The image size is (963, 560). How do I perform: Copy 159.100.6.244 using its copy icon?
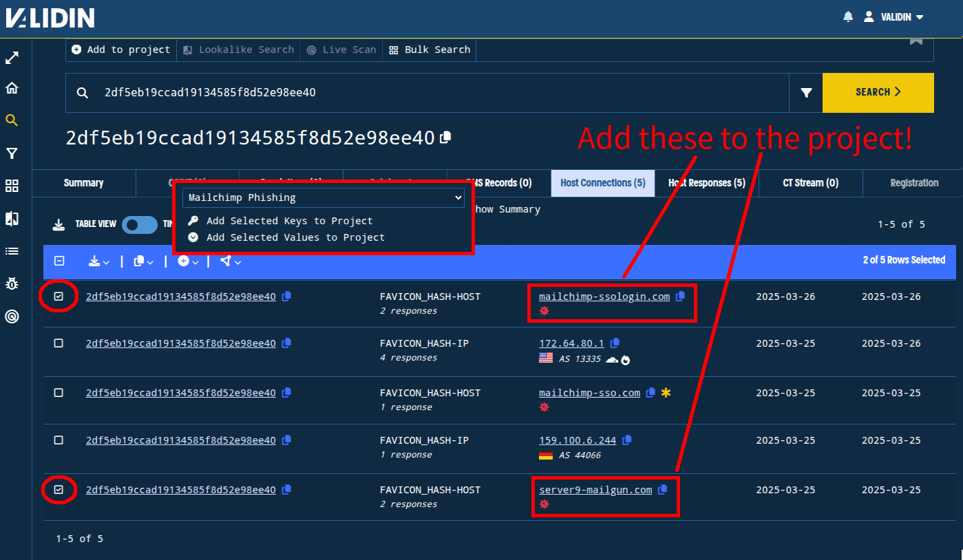(627, 440)
